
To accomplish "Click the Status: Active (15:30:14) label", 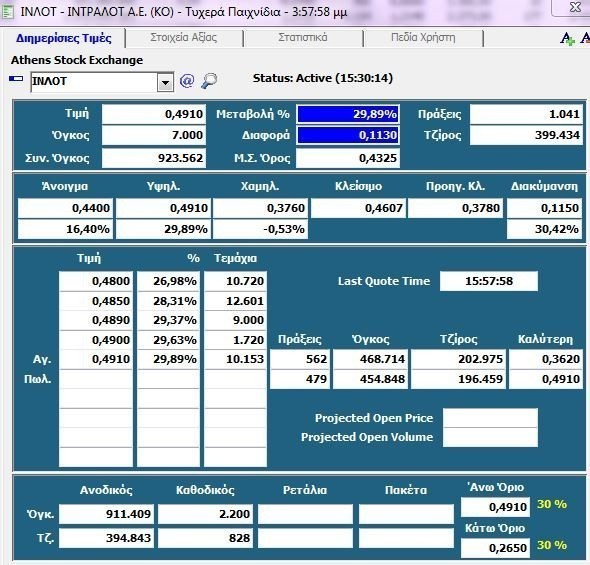I will (x=323, y=78).
